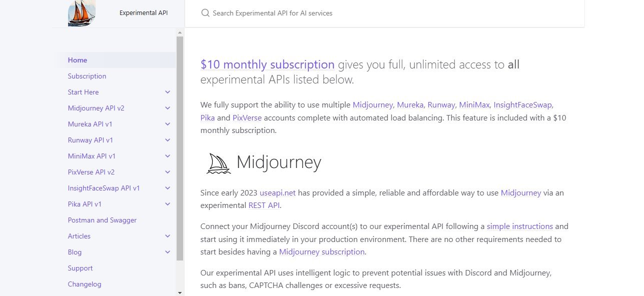Open the Subscription page
Viewport: 644px width, 296px height.
[x=87, y=76]
